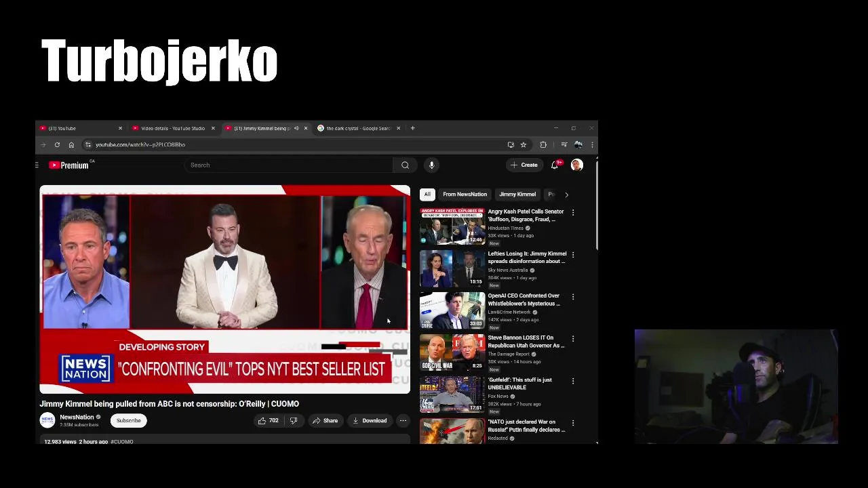Image resolution: width=868 pixels, height=488 pixels.
Task: Open a new browser tab
Action: coord(412,128)
